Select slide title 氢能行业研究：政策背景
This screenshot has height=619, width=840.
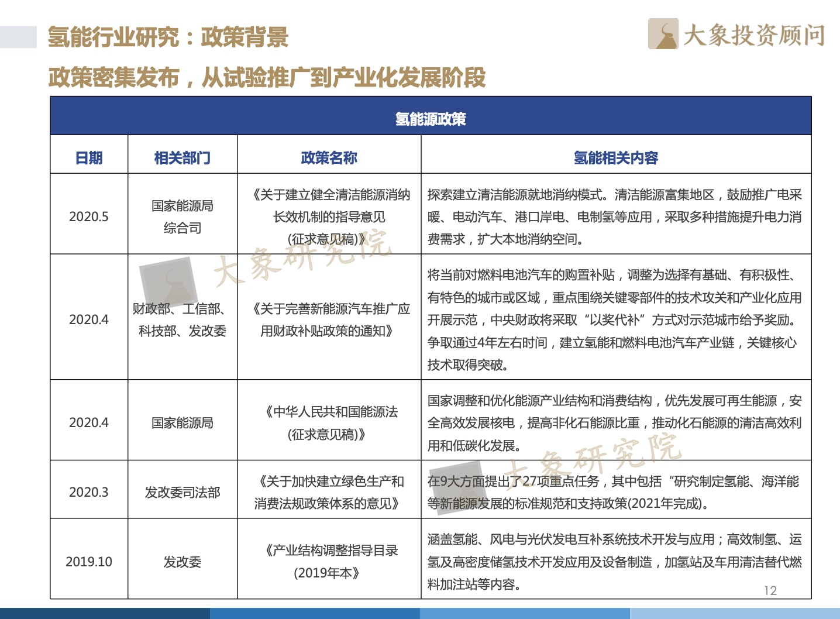point(168,37)
